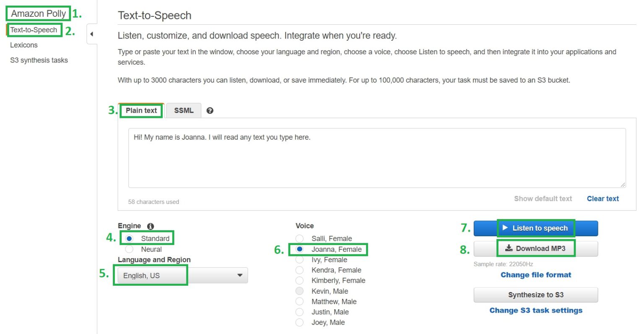644x334 pixels.
Task: Select Kendra, Female voice
Action: [x=299, y=270]
